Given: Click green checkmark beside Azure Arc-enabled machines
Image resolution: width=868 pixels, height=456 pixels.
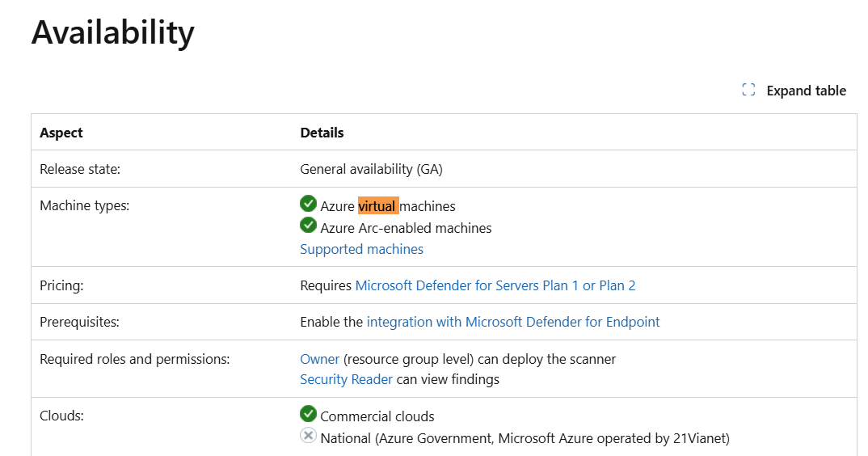Looking at the screenshot, I should (x=309, y=225).
